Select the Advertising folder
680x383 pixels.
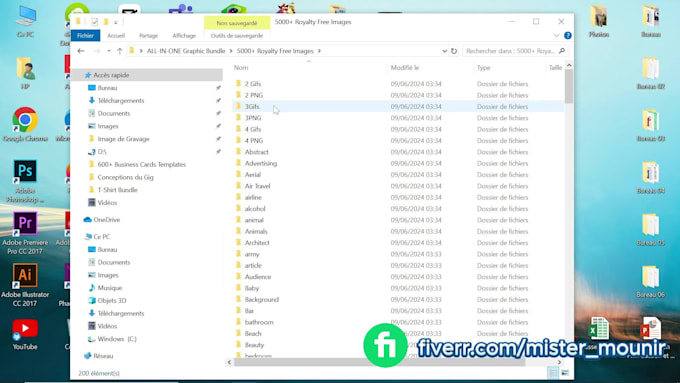coord(261,163)
